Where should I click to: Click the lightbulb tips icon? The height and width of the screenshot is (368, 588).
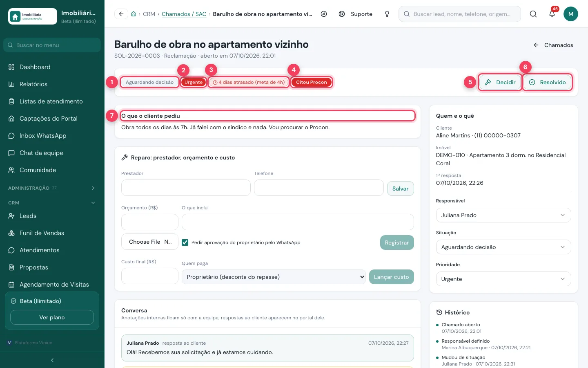387,14
